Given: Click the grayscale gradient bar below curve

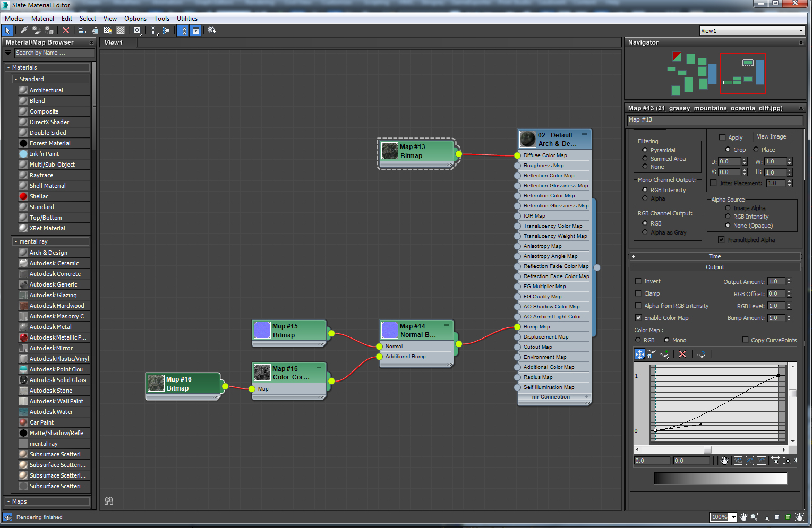Looking at the screenshot, I should [720, 479].
